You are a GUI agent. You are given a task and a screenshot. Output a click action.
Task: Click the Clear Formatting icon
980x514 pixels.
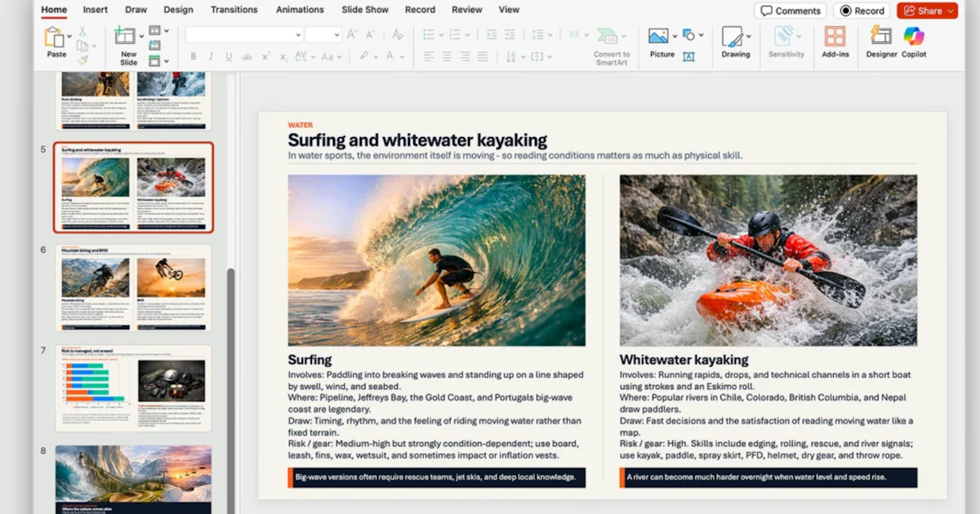point(398,35)
